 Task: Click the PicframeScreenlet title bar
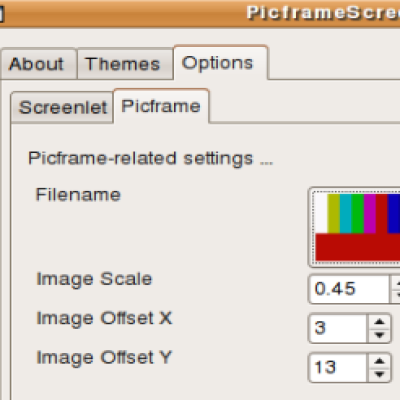200,13
